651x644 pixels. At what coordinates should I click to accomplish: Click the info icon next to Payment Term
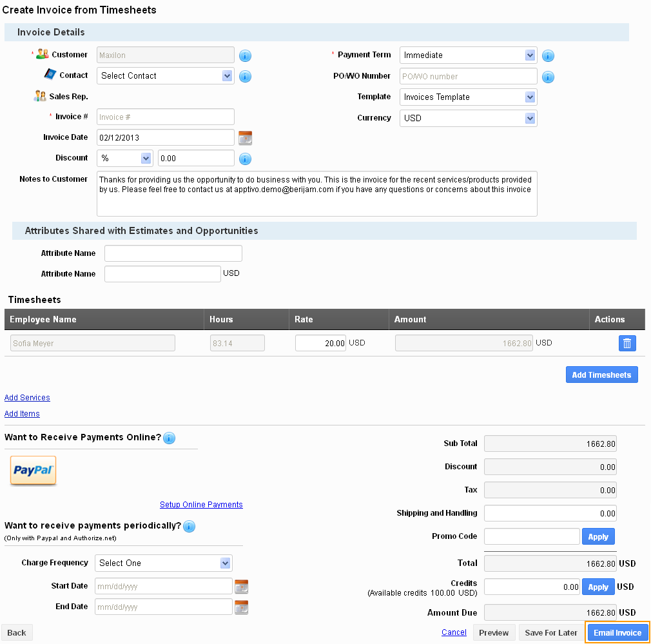click(x=547, y=56)
